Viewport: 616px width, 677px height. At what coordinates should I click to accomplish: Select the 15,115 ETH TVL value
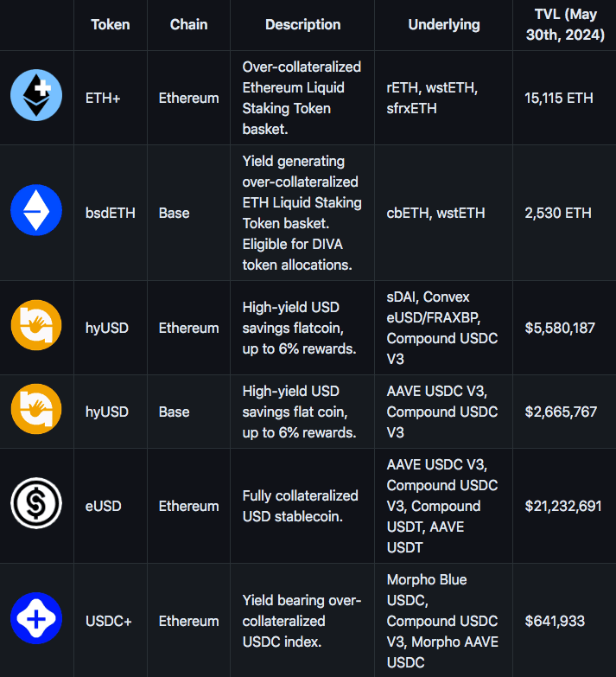click(x=559, y=99)
